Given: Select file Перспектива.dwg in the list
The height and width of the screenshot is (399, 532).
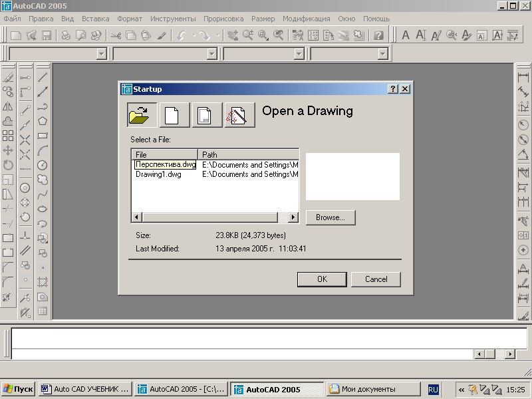Looking at the screenshot, I should click(166, 164).
